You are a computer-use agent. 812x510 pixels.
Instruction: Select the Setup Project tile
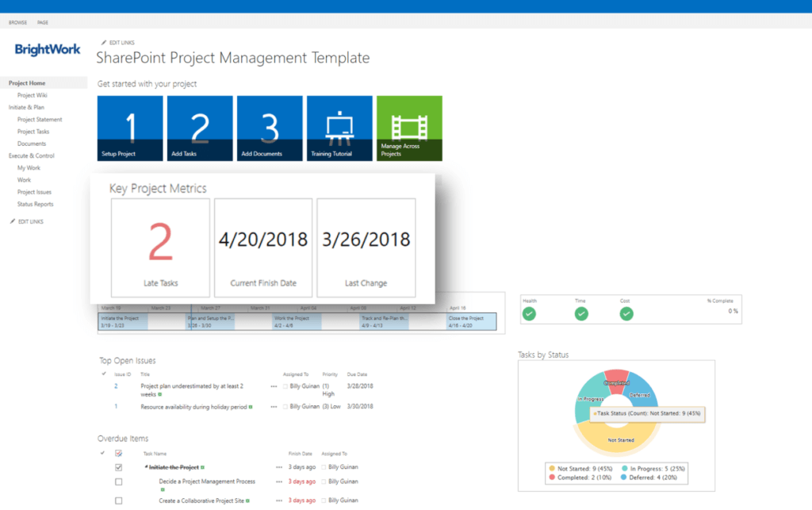(x=129, y=128)
